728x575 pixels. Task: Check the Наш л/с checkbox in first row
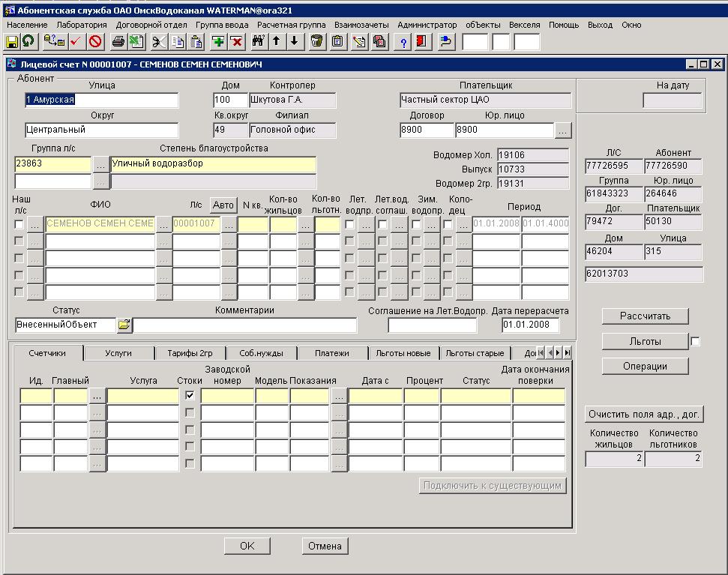click(19, 224)
